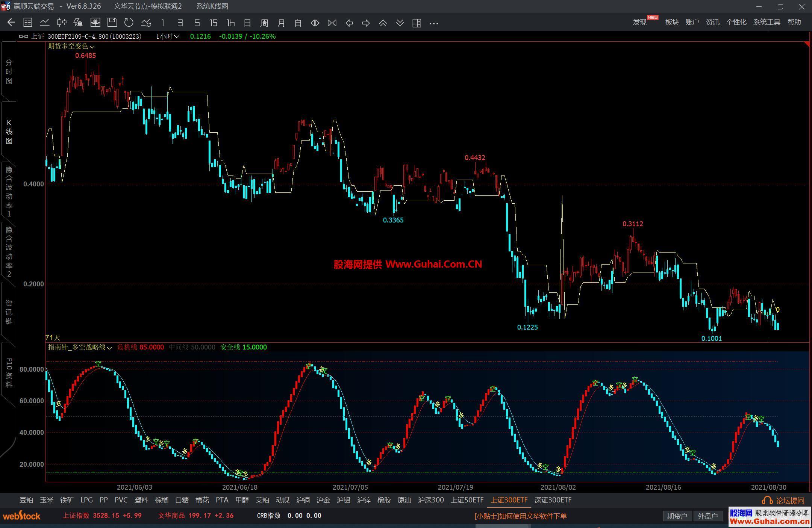Toggle the 1-hour (1h) period button
This screenshot has height=528, width=812.
(230, 23)
